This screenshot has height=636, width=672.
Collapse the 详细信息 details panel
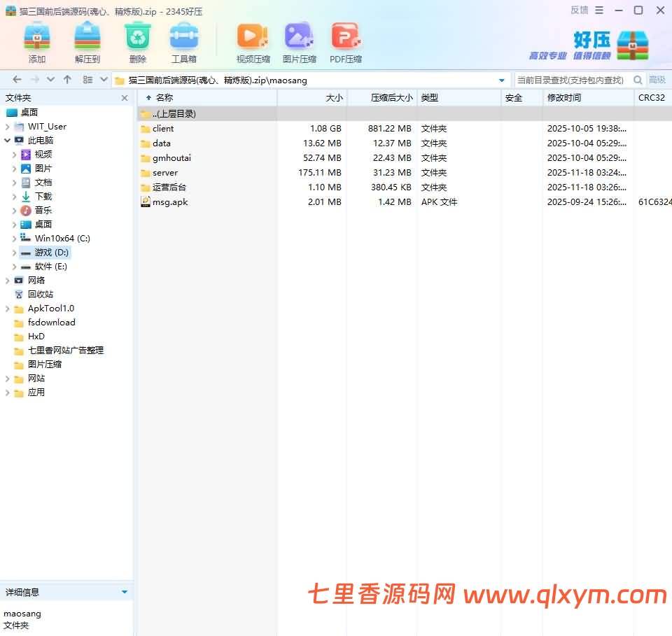[x=125, y=592]
